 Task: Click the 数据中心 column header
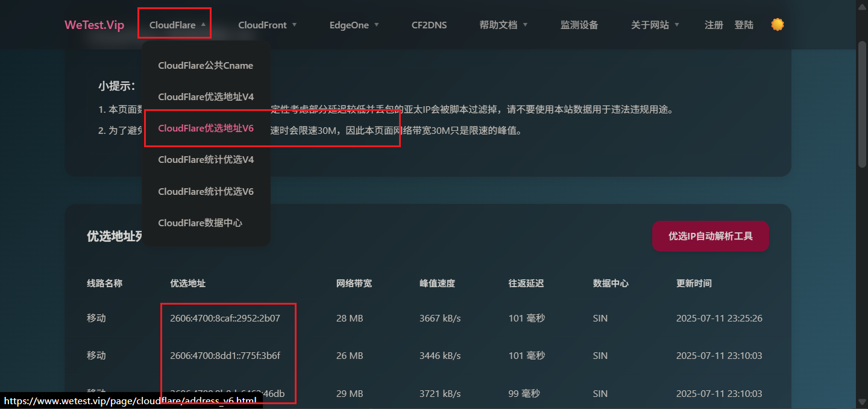[x=611, y=283]
